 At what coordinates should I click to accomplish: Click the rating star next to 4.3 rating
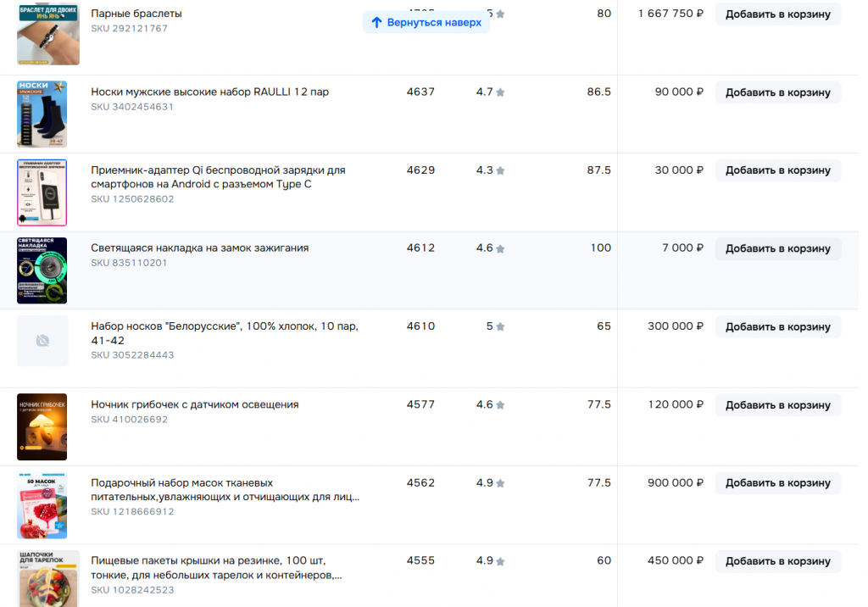[x=500, y=170]
